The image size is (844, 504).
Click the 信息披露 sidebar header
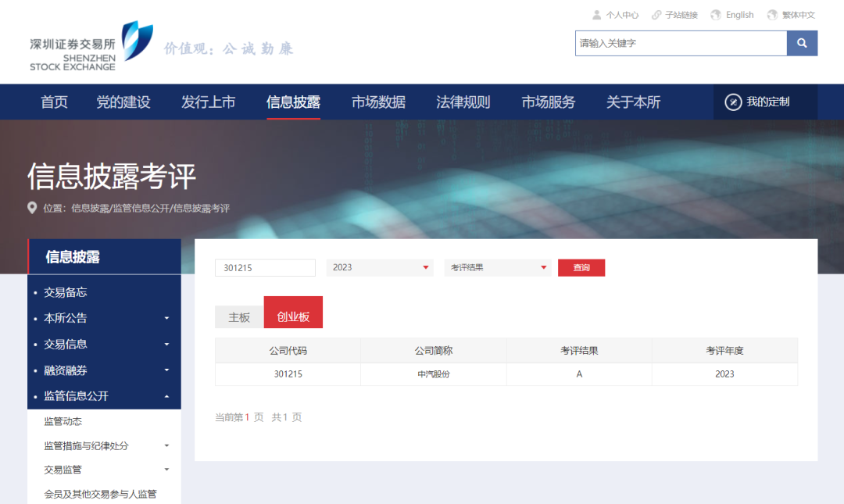click(73, 257)
